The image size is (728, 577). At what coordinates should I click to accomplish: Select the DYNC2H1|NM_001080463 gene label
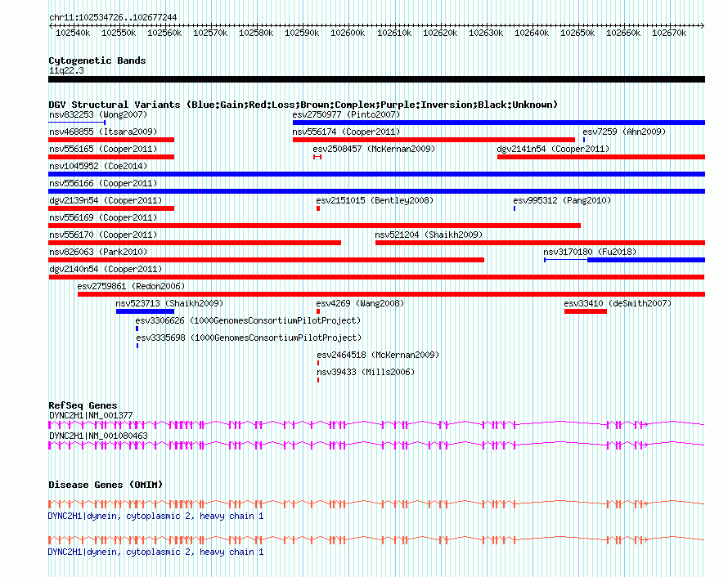point(98,436)
